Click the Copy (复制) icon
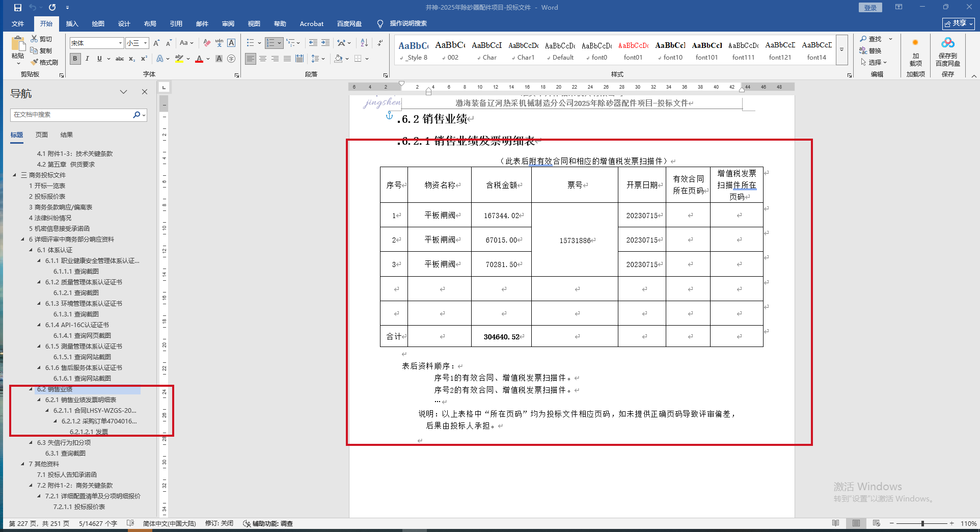The width and height of the screenshot is (980, 532). [x=34, y=50]
